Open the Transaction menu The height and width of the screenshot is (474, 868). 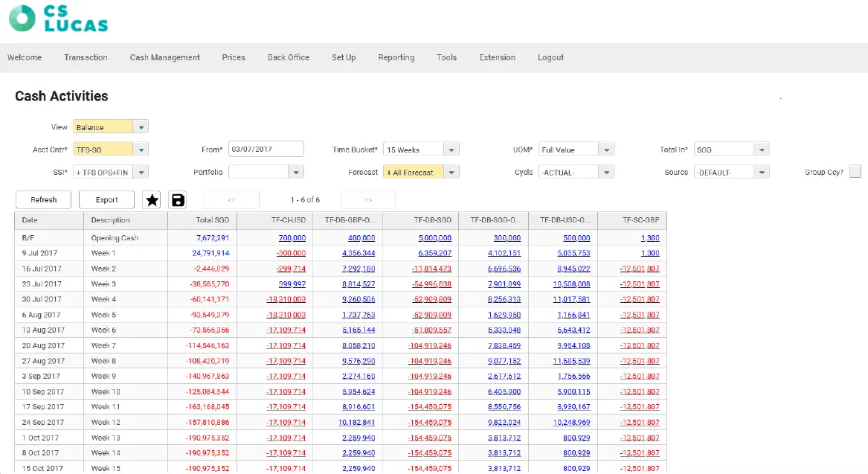click(86, 57)
